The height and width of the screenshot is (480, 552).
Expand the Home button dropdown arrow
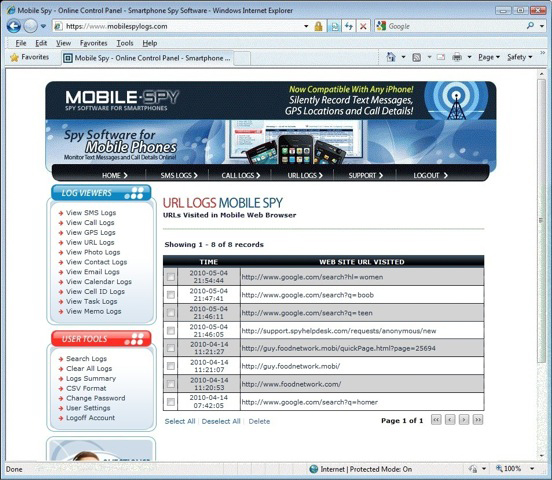click(x=403, y=57)
